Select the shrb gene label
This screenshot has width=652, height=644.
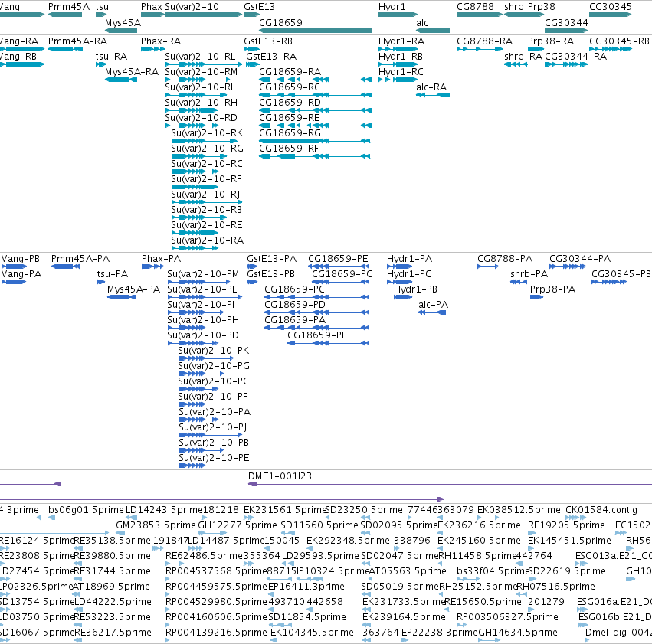click(514, 7)
